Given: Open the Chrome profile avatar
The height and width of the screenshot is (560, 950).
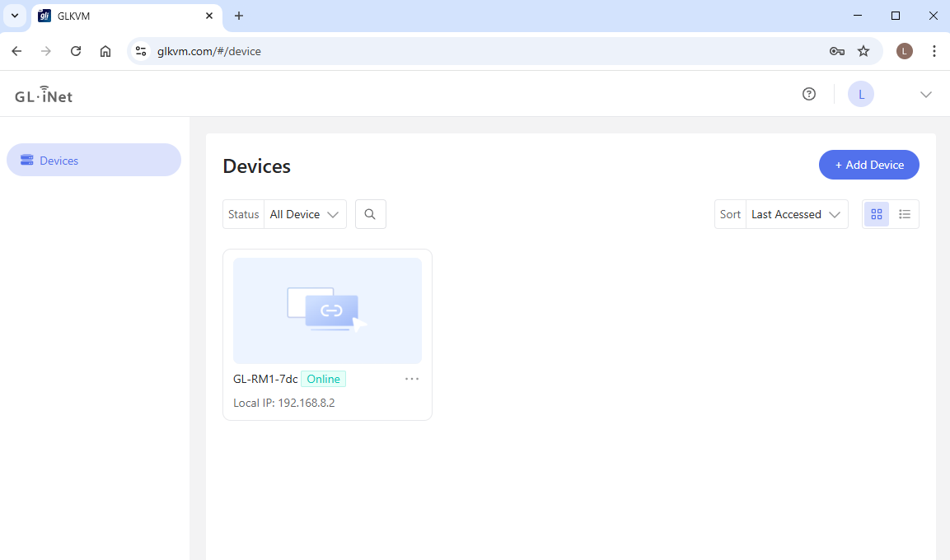Looking at the screenshot, I should pyautogui.click(x=905, y=51).
